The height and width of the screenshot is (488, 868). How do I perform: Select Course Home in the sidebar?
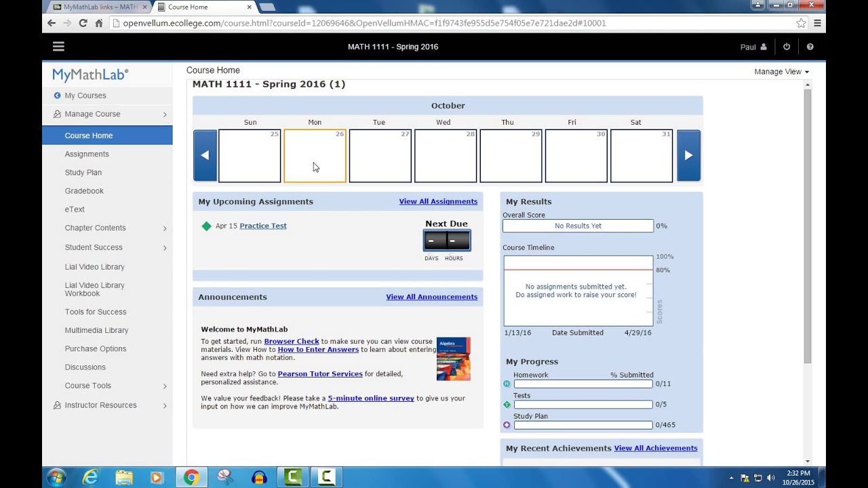point(107,136)
